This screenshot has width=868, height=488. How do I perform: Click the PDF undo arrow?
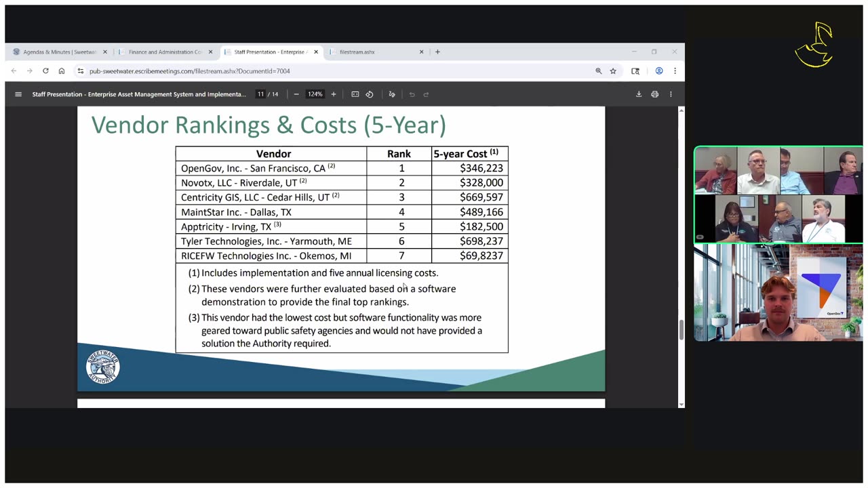(412, 94)
